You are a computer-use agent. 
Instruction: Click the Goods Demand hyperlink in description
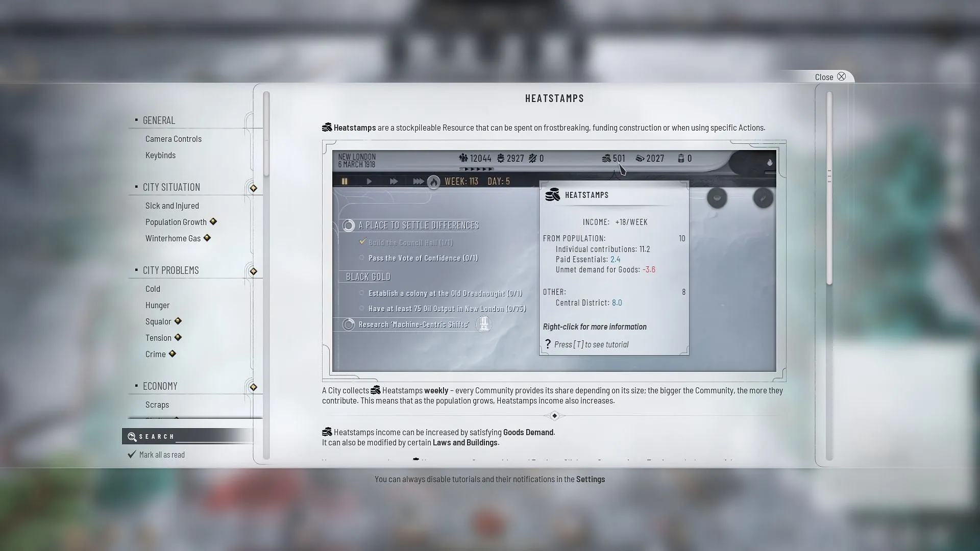(528, 431)
